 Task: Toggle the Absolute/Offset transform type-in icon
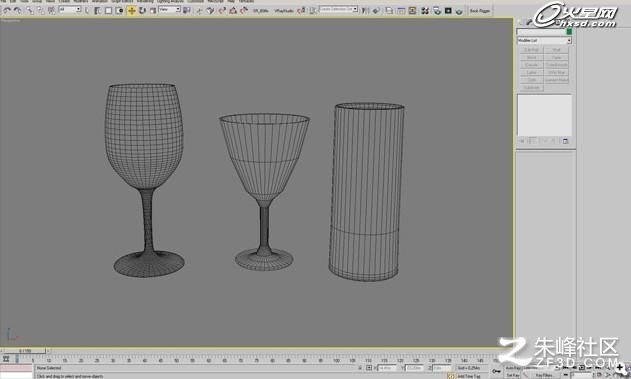click(x=369, y=368)
